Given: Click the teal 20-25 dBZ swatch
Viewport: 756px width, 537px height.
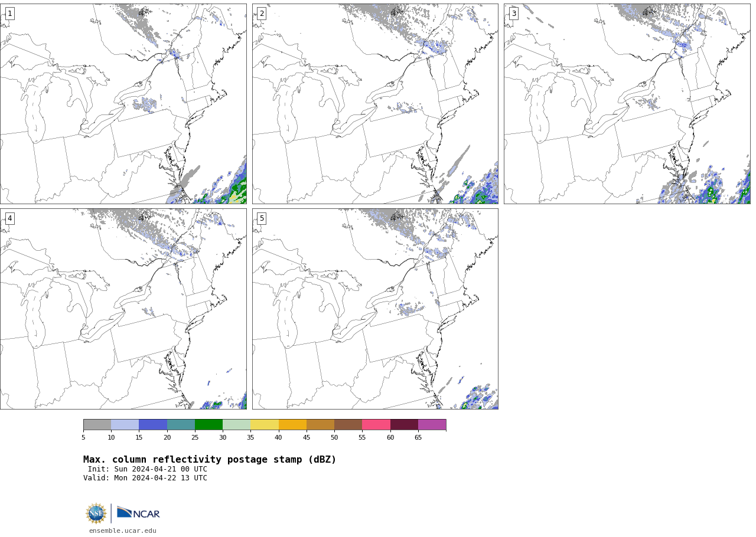Looking at the screenshot, I should coord(181,425).
